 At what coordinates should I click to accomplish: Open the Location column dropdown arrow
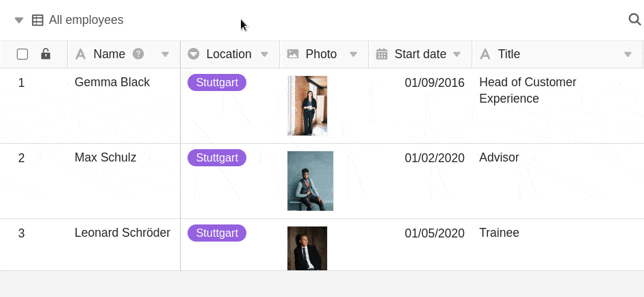(265, 55)
